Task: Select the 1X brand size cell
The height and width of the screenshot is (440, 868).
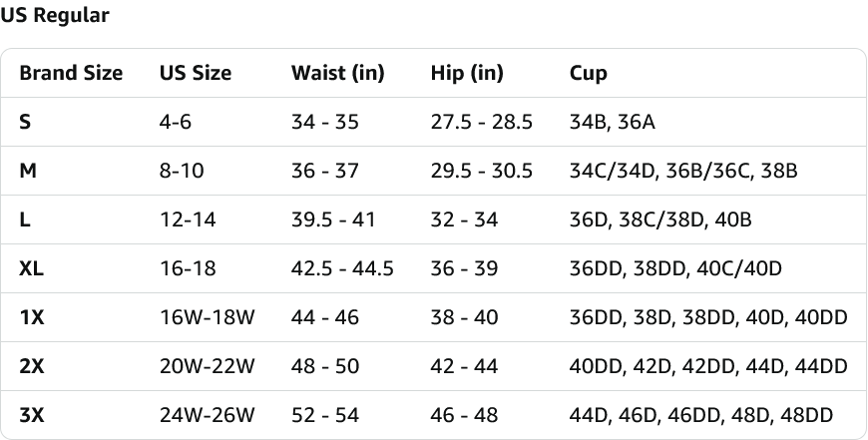Action: pyautogui.click(x=32, y=317)
